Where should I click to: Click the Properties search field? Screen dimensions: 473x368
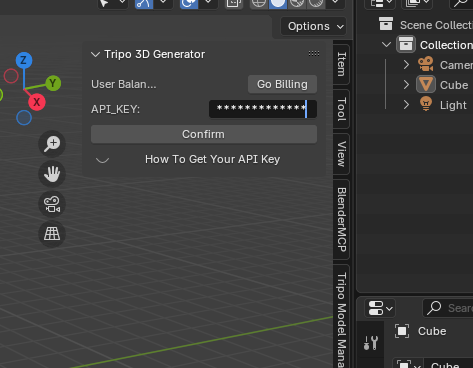448,308
